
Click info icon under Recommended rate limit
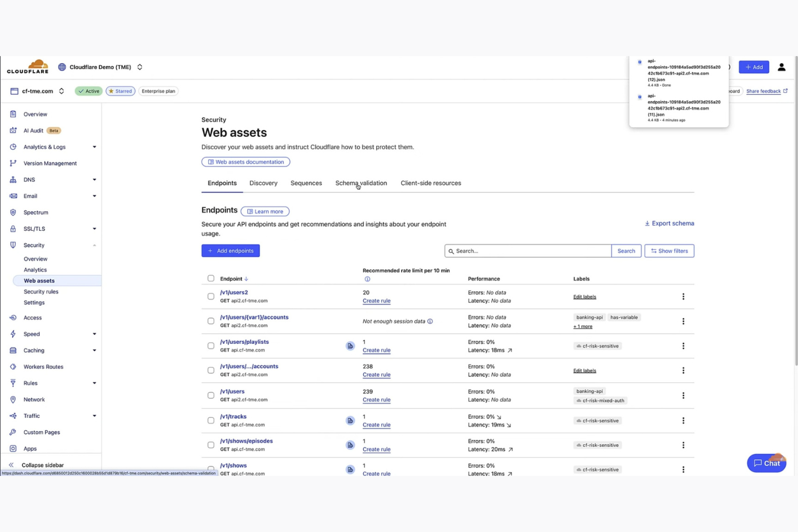pyautogui.click(x=367, y=279)
